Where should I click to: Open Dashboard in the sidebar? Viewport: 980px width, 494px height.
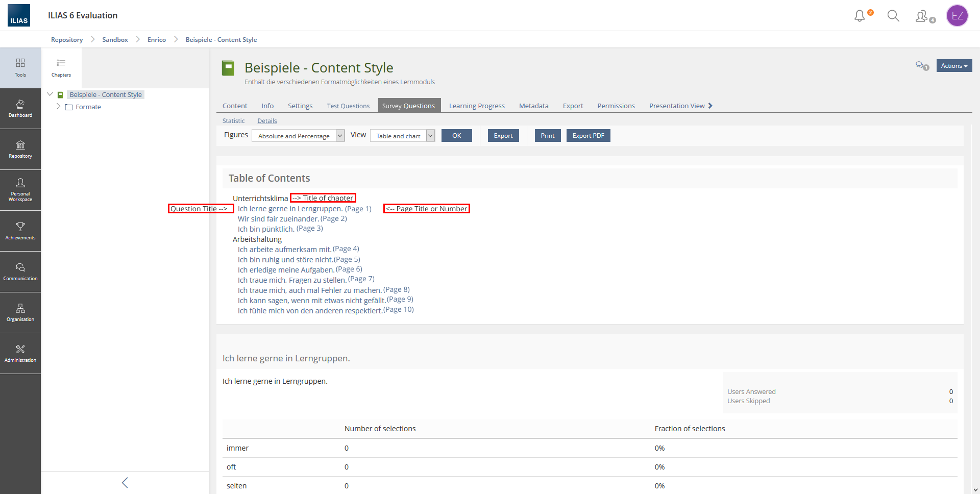20,109
